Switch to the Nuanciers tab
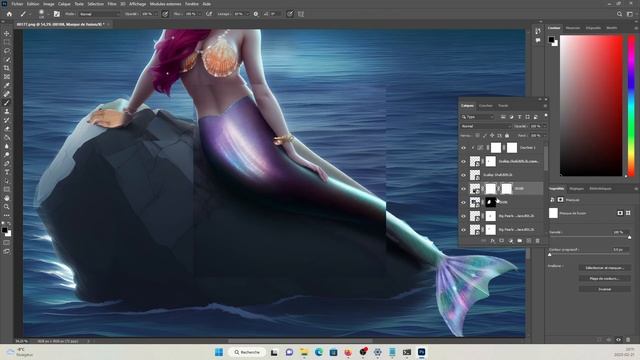Viewport: 640px width, 360px height. [x=573, y=28]
